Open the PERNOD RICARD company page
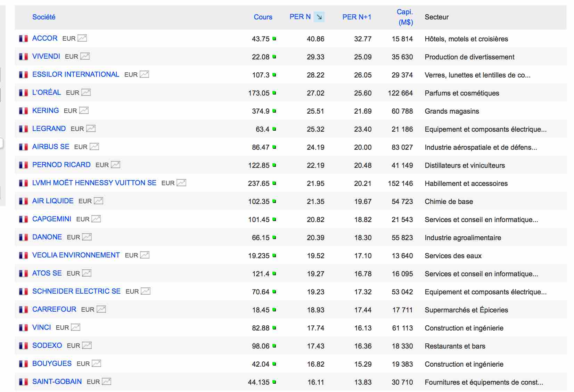574x392 pixels. (61, 165)
